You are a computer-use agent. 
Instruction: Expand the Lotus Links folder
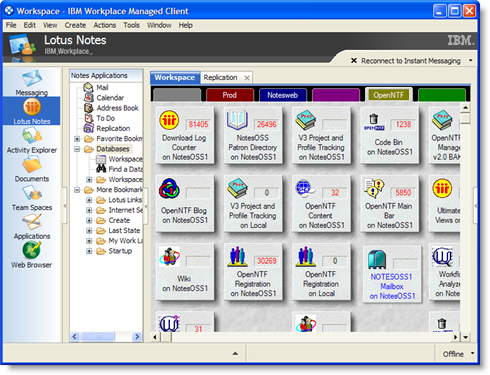pos(89,200)
